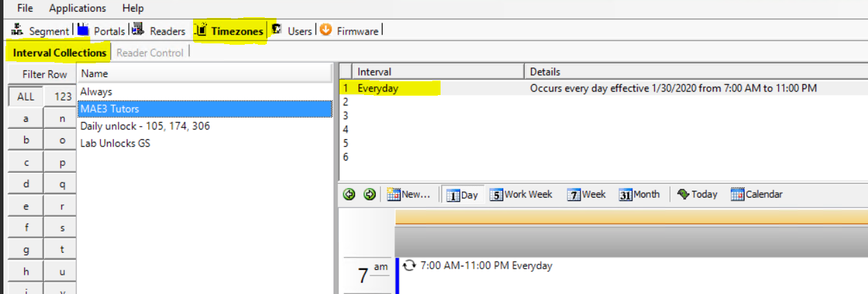Select the Everyday interval row
This screenshot has height=294, width=868.
click(438, 88)
